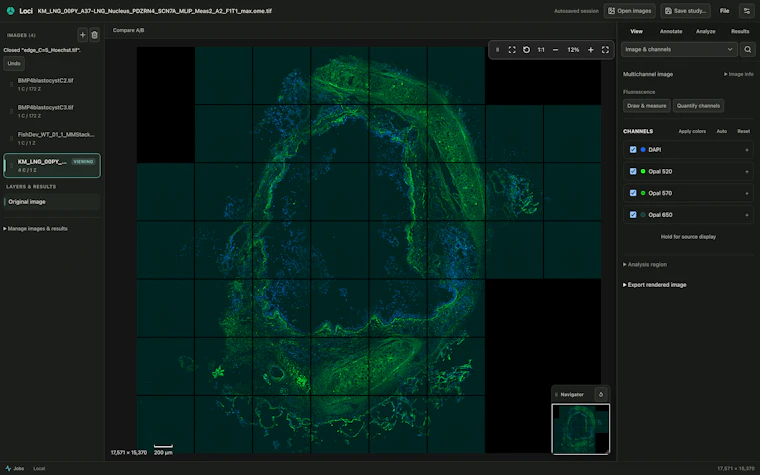This screenshot has width=760, height=475.
Task: Select FishDev_WT_01_1_MMStack image
Action: (x=52, y=139)
